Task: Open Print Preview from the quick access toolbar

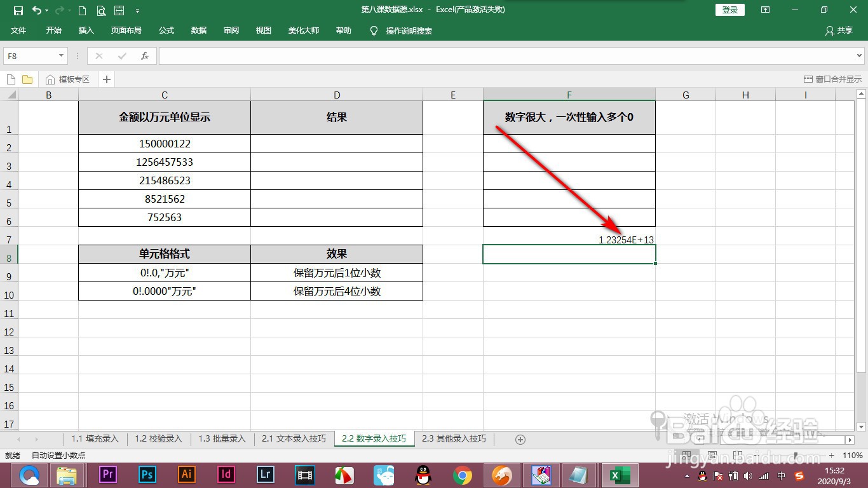Action: coord(101,11)
